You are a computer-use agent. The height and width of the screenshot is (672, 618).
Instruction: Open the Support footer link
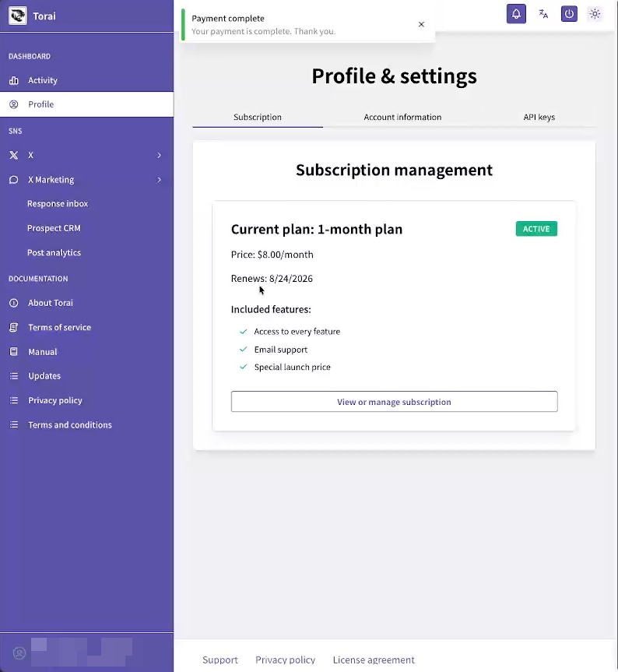[220, 660]
